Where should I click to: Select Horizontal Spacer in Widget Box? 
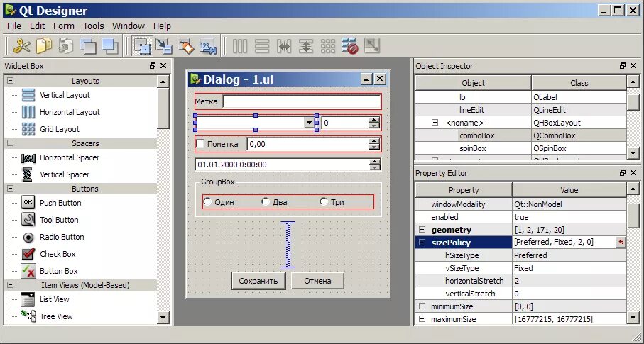point(70,157)
